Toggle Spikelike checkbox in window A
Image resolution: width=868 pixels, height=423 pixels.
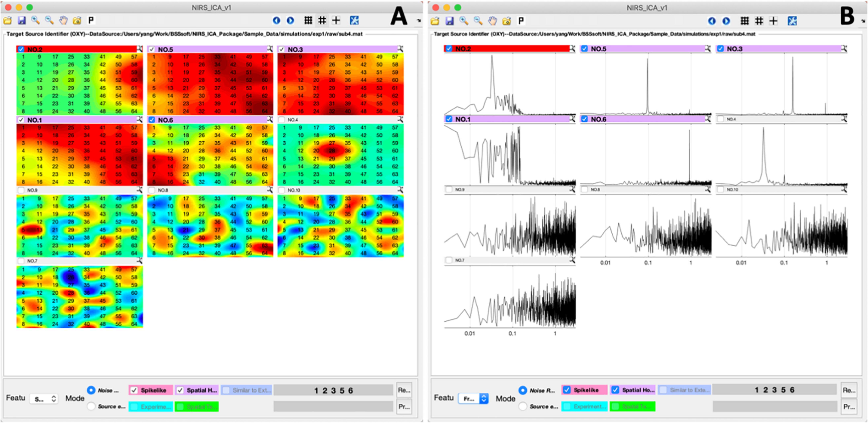point(134,390)
